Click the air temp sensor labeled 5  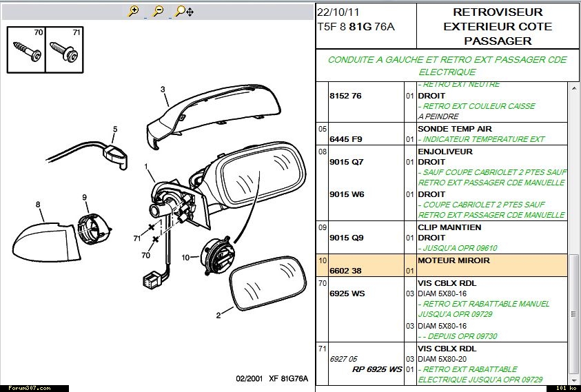tap(117, 154)
